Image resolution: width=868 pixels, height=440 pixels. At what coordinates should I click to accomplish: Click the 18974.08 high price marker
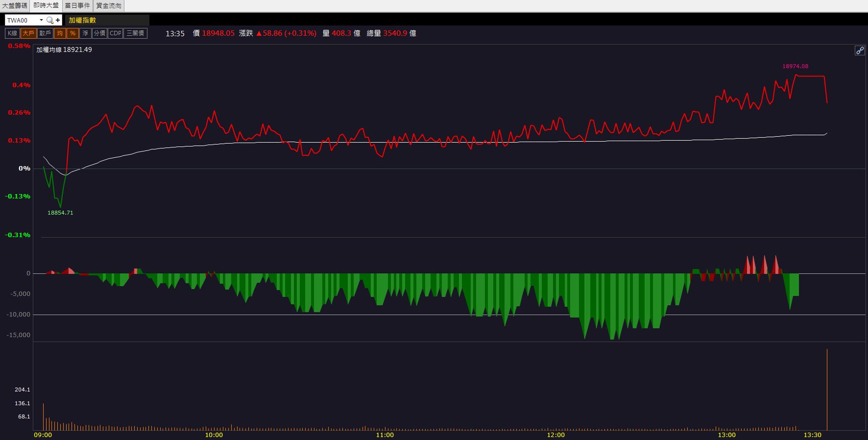coord(796,66)
